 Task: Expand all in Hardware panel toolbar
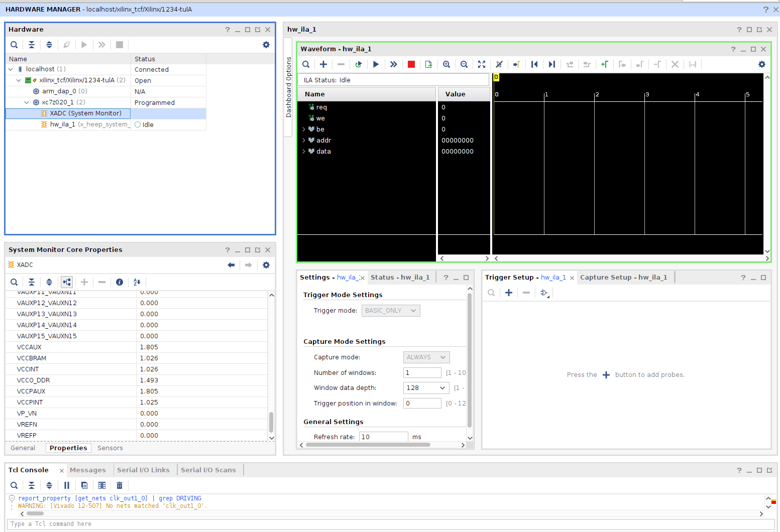(x=49, y=45)
